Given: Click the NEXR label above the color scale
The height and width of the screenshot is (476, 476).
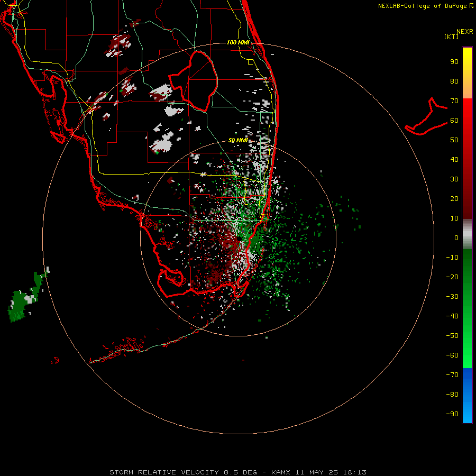Looking at the screenshot, I should point(465,32).
